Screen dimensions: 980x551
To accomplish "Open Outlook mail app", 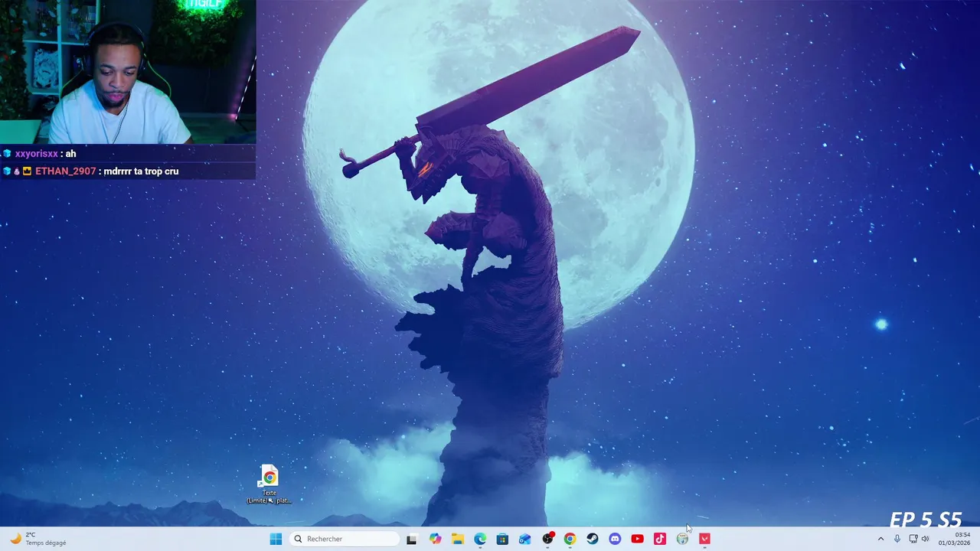I will click(x=525, y=539).
